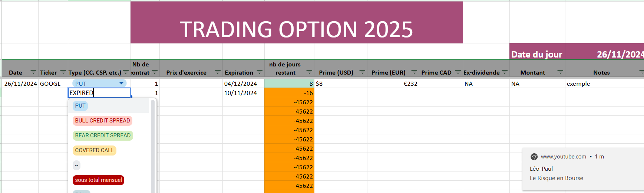644x193 pixels.
Task: Open the Date column filter icon
Action: pyautogui.click(x=33, y=72)
